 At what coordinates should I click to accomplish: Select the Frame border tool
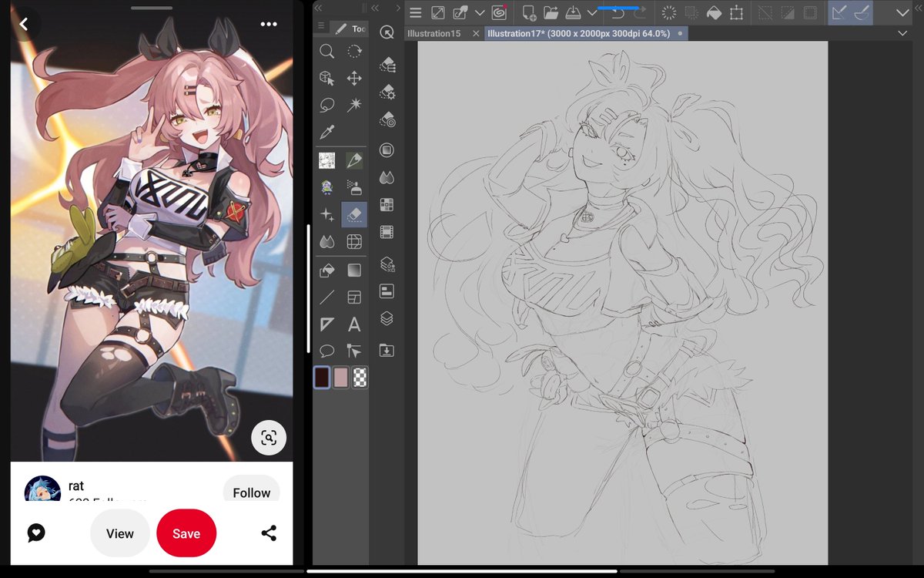(354, 297)
